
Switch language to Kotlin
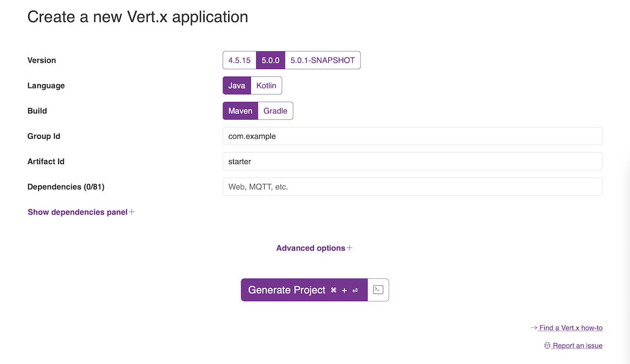(x=266, y=86)
